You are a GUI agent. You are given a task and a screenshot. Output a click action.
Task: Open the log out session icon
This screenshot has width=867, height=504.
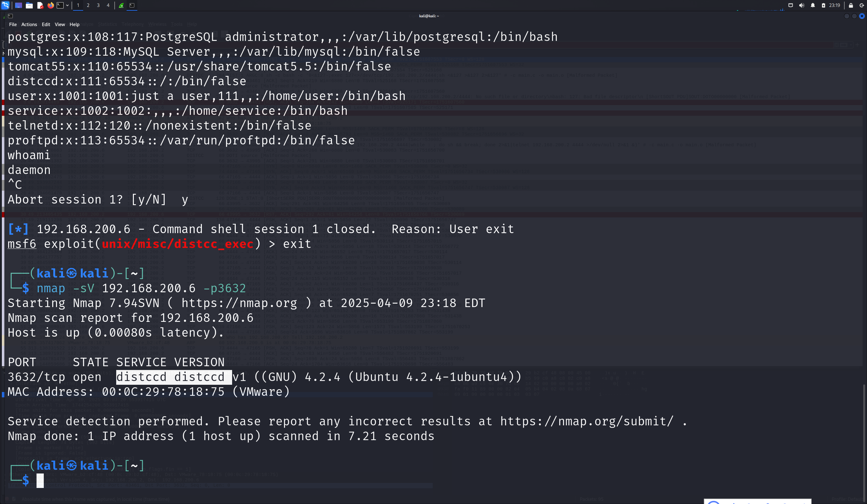(862, 5)
